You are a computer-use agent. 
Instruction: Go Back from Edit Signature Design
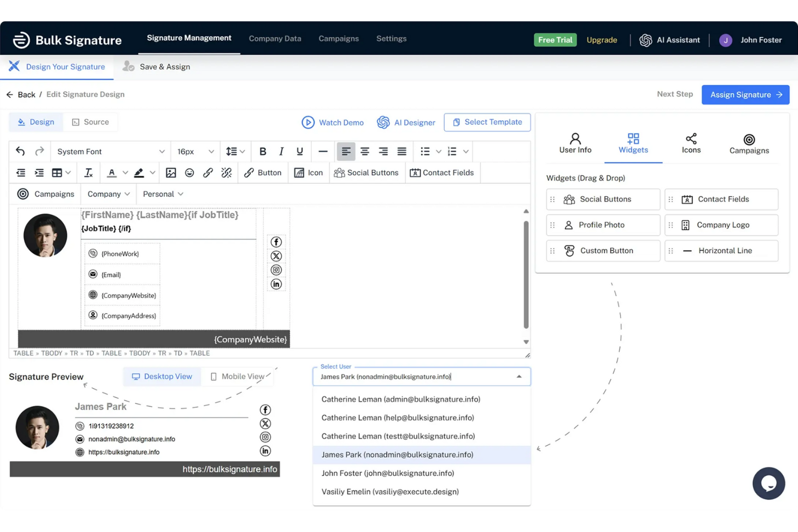tap(21, 95)
